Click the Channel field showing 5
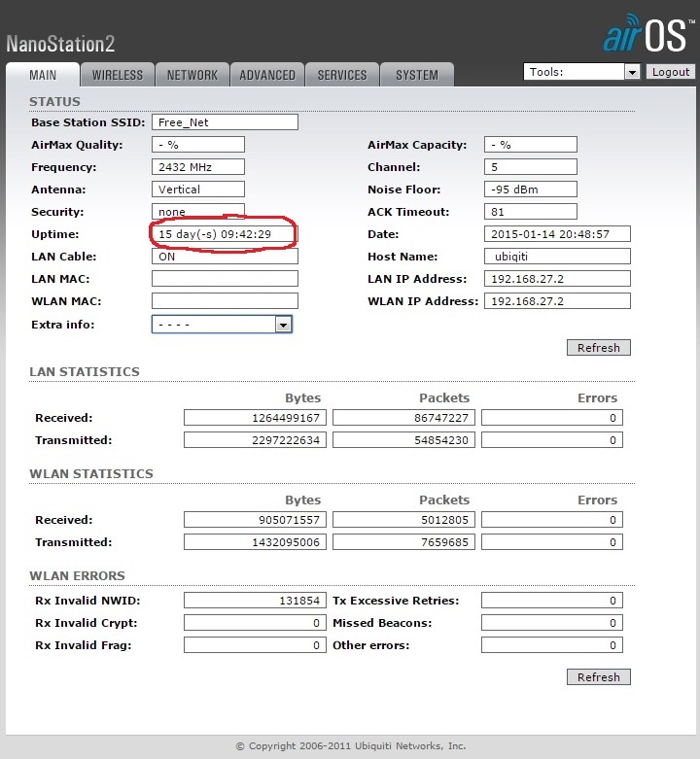700x759 pixels. (x=531, y=167)
